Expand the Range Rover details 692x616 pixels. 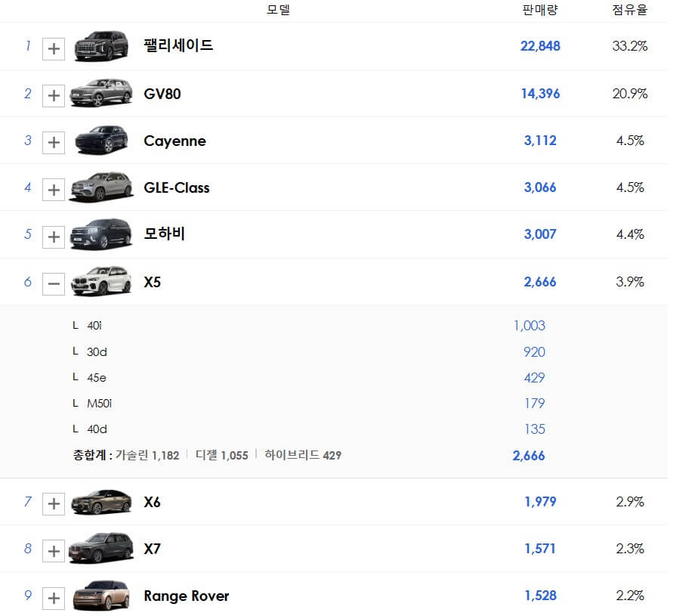click(x=54, y=597)
